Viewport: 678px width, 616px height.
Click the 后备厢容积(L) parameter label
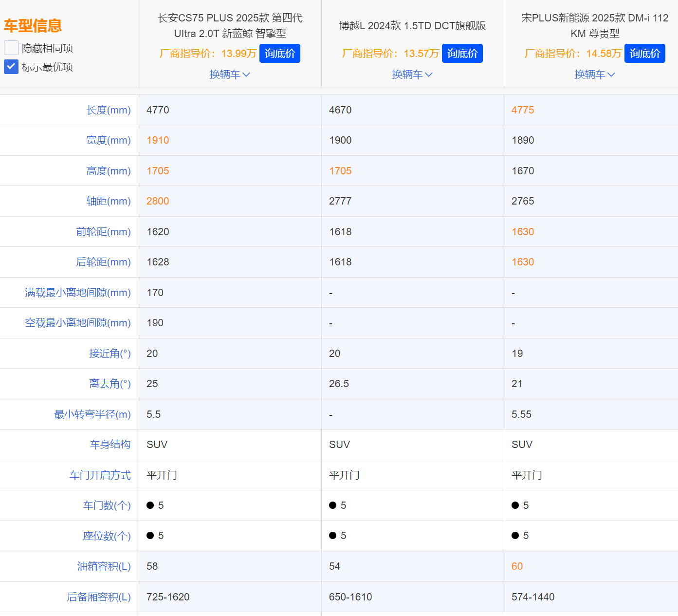pyautogui.click(x=99, y=597)
